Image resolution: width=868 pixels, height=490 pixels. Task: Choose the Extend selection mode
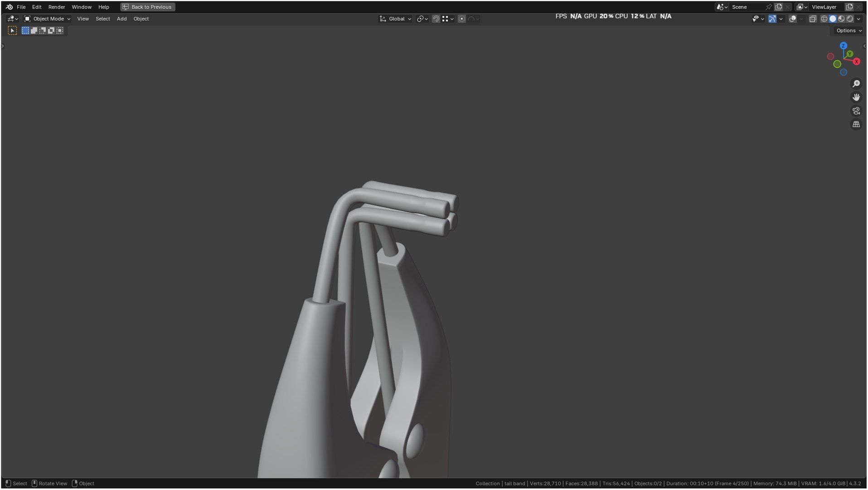click(x=34, y=31)
